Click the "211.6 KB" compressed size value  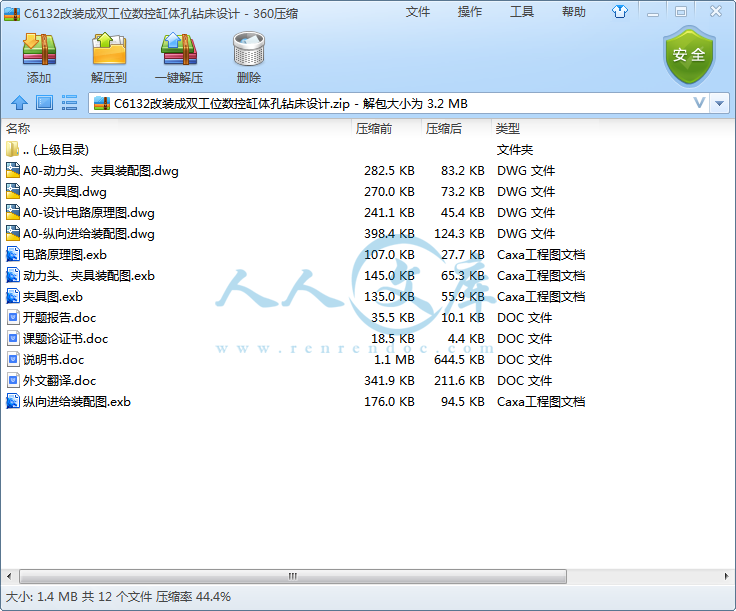459,381
